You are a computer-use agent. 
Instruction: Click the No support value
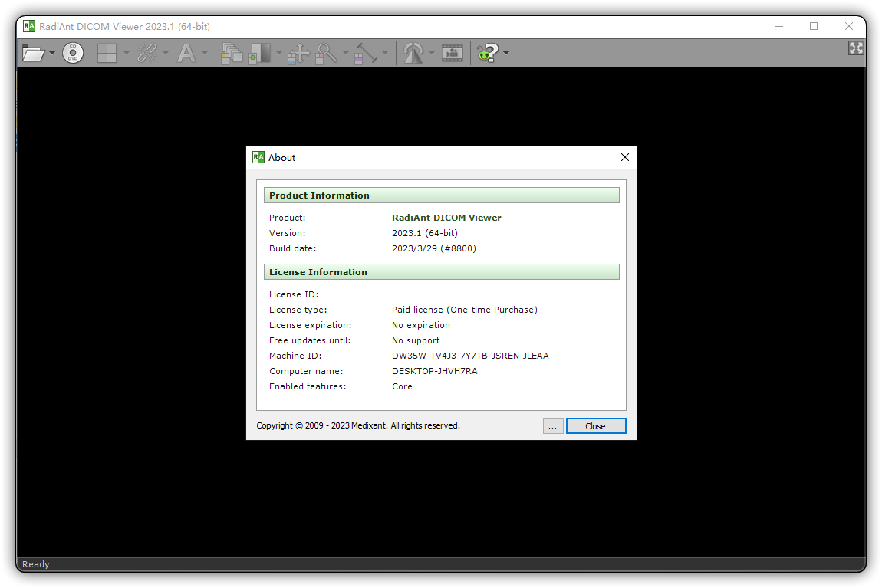[416, 340]
